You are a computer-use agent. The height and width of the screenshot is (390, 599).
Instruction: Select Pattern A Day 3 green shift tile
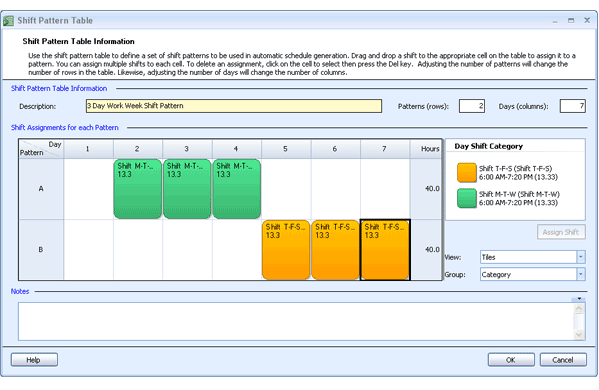click(x=187, y=189)
